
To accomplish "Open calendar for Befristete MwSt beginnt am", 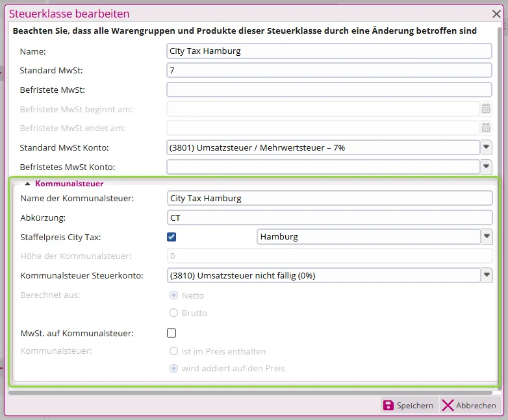I will pyautogui.click(x=486, y=109).
